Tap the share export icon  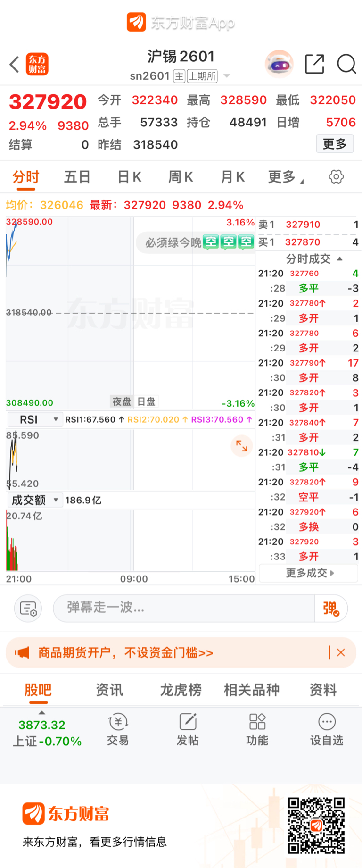314,64
